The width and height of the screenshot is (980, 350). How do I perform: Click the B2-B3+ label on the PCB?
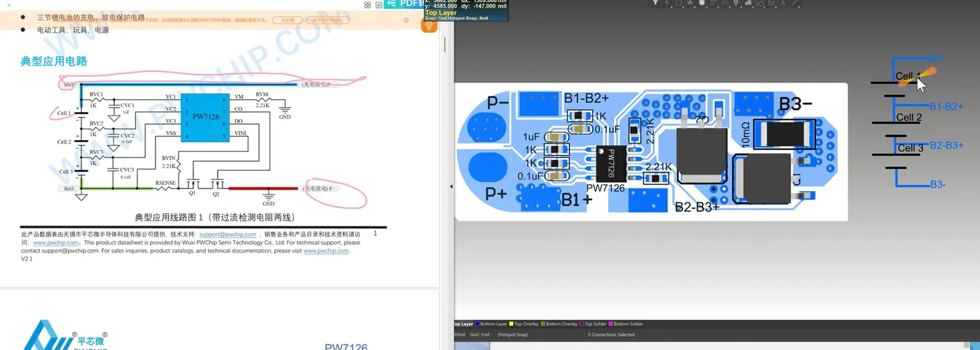pos(697,206)
